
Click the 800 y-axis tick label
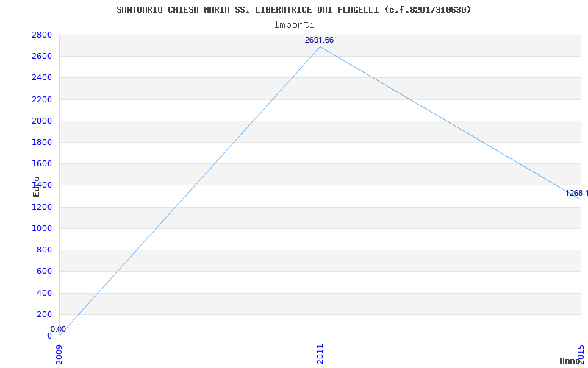44,250
